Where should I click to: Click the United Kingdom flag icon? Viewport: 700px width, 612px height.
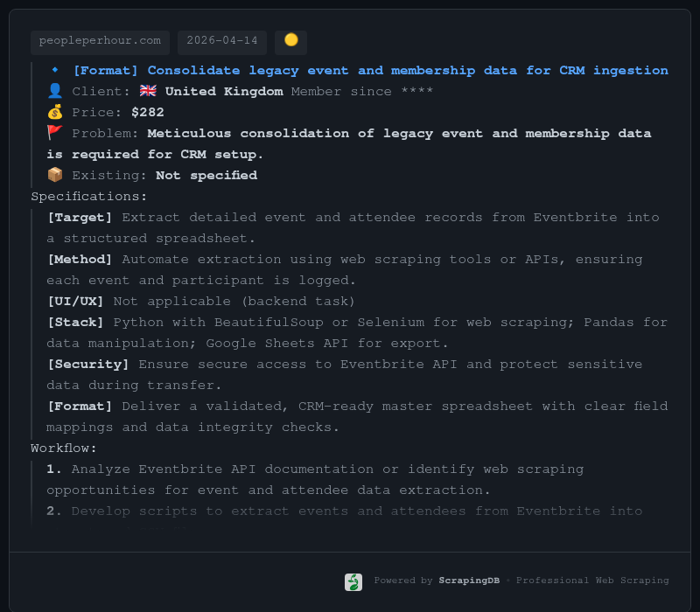pyautogui.click(x=148, y=91)
